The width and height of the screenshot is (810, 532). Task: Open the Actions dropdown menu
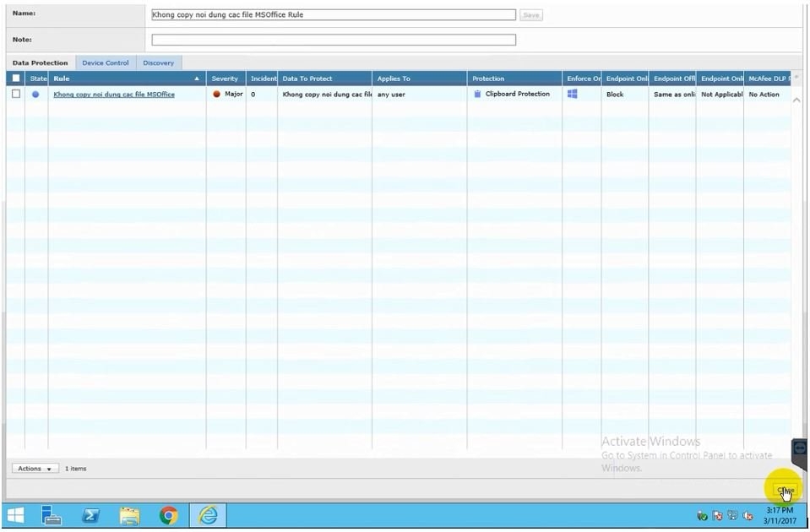point(35,469)
